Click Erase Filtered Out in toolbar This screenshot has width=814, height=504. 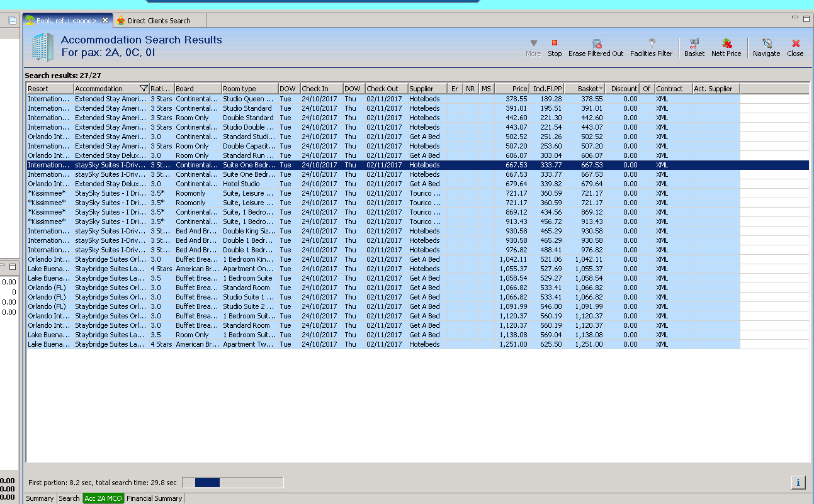point(596,48)
